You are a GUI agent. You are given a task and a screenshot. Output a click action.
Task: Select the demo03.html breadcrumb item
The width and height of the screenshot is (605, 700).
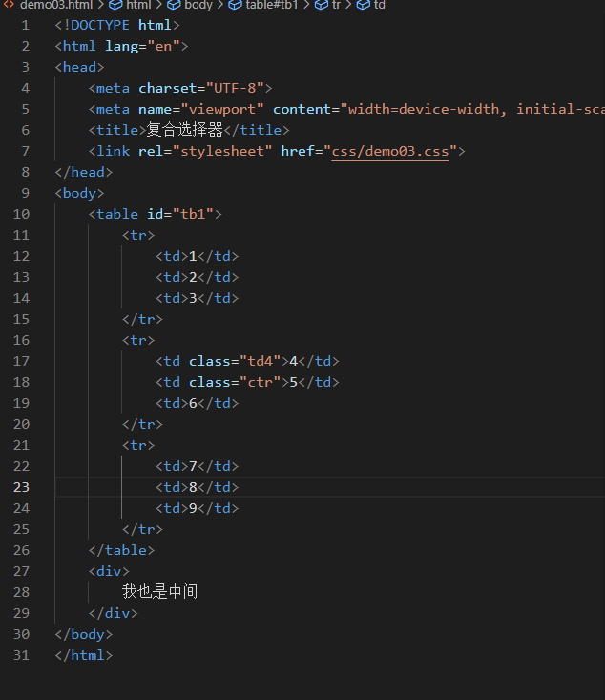pos(56,5)
